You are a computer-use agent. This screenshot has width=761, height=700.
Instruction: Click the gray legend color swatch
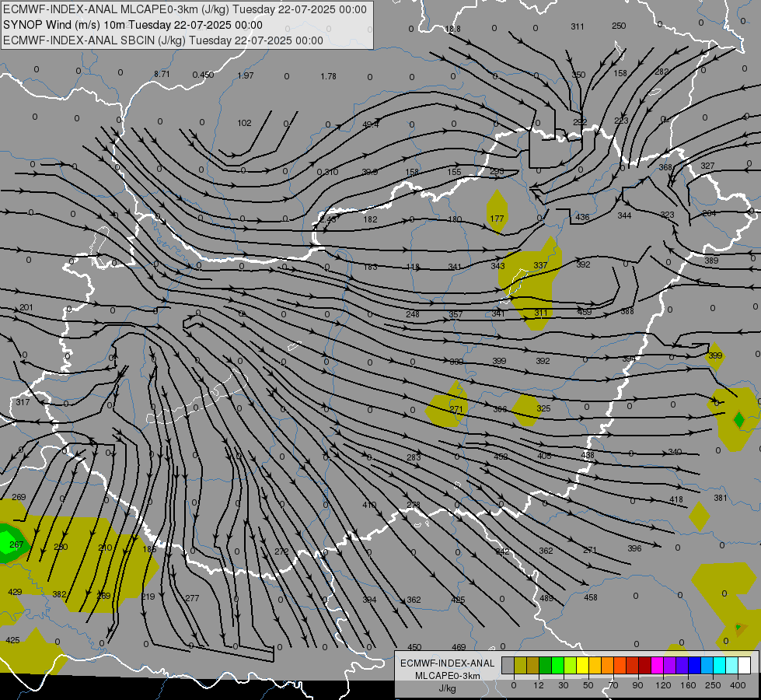(508, 666)
